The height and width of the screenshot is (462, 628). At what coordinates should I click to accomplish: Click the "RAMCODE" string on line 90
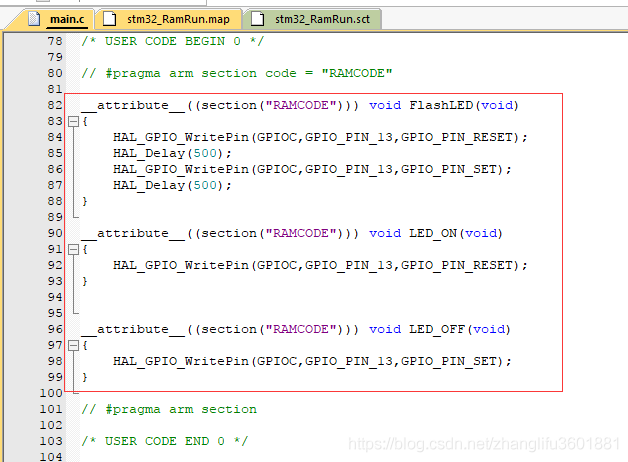[301, 233]
